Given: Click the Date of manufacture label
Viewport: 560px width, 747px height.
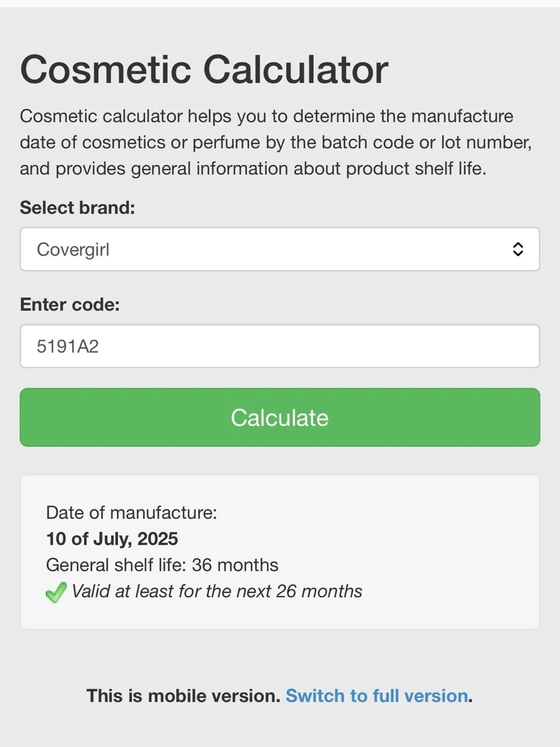Looking at the screenshot, I should coord(131,512).
